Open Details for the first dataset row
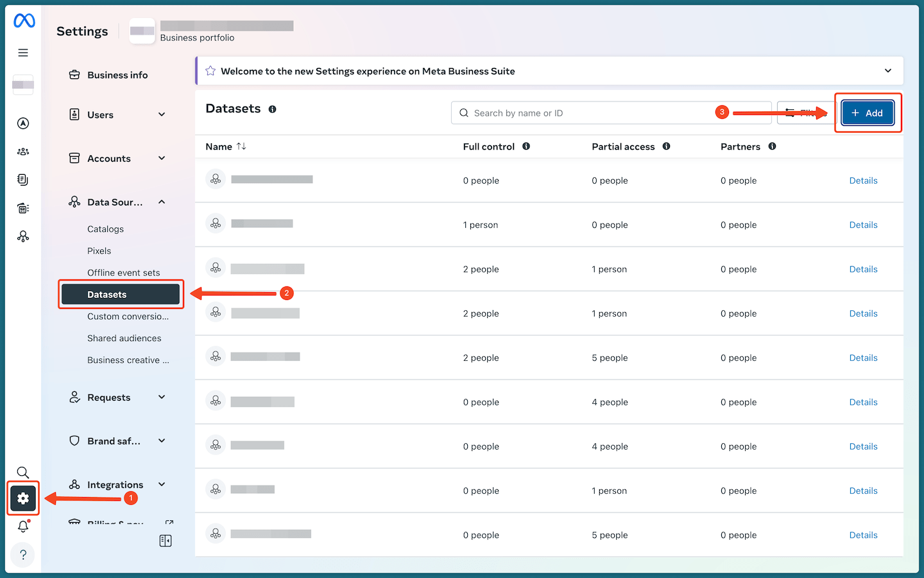924x578 pixels. 863,180
